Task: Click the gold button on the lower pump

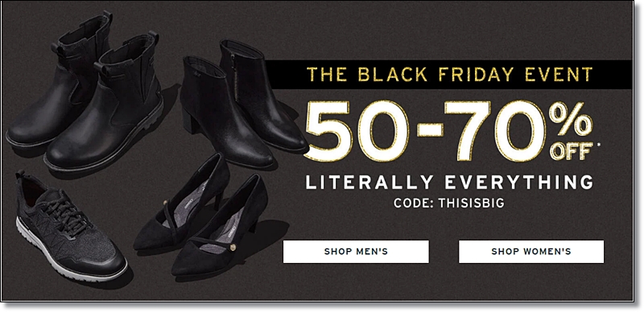Action: point(233,247)
